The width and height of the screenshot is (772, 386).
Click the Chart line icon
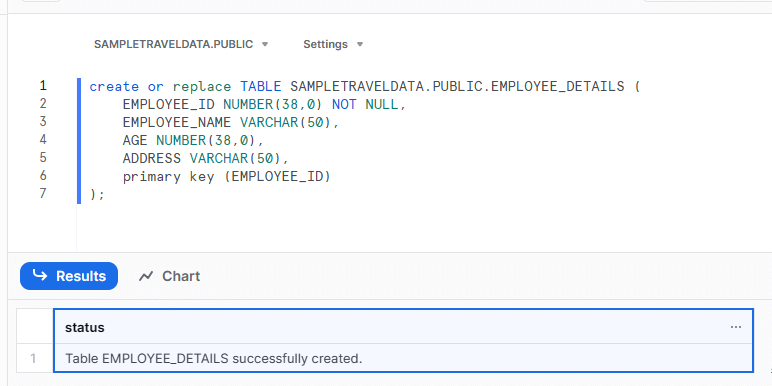[146, 276]
